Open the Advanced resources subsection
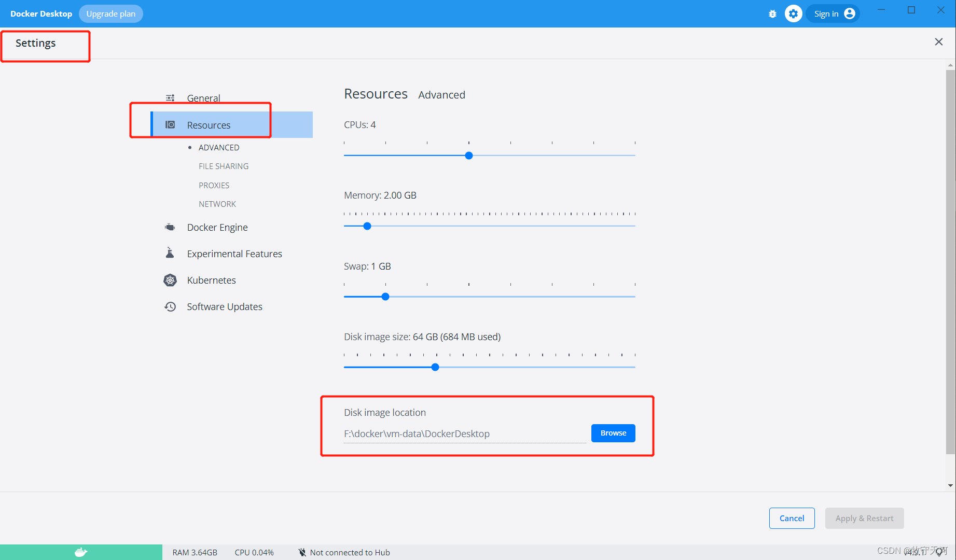 (x=219, y=147)
